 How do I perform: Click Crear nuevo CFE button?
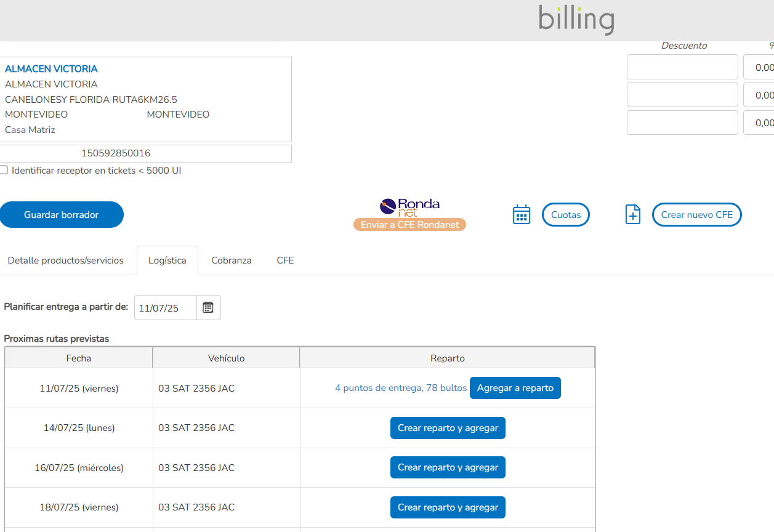pos(696,215)
